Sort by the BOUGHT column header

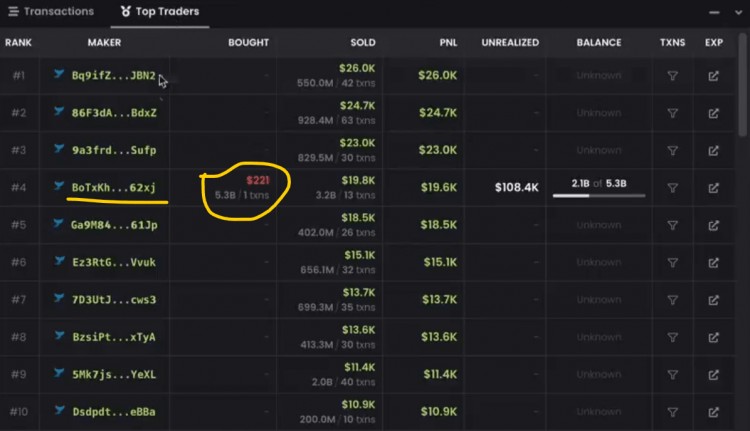[248, 43]
